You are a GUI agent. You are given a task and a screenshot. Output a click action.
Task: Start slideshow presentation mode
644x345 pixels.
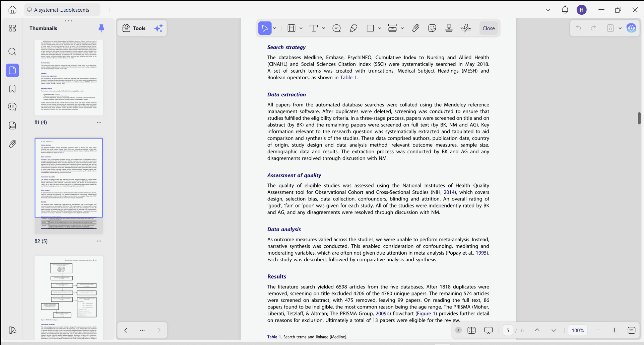tap(489, 330)
